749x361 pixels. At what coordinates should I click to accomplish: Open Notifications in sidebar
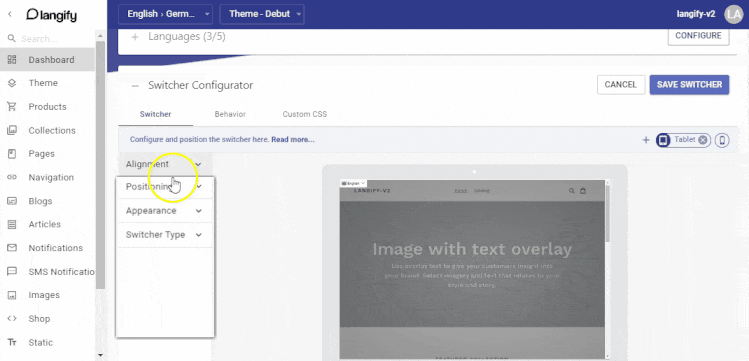click(55, 248)
